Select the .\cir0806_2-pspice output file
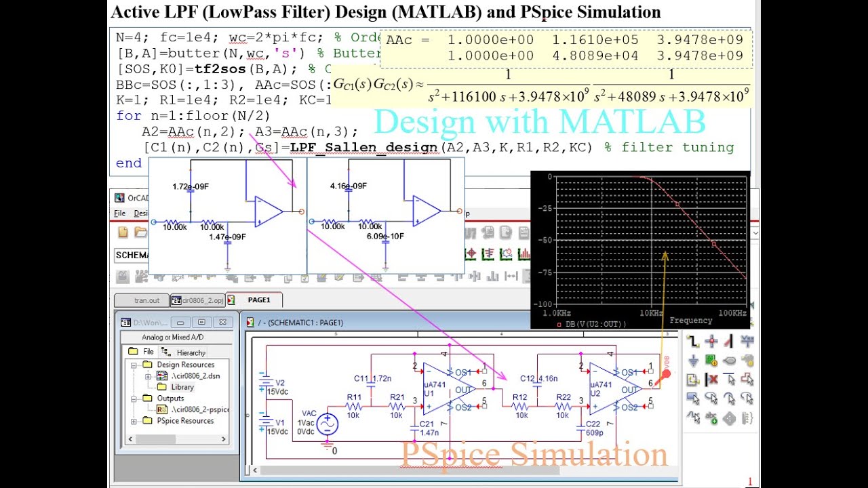 point(193,409)
